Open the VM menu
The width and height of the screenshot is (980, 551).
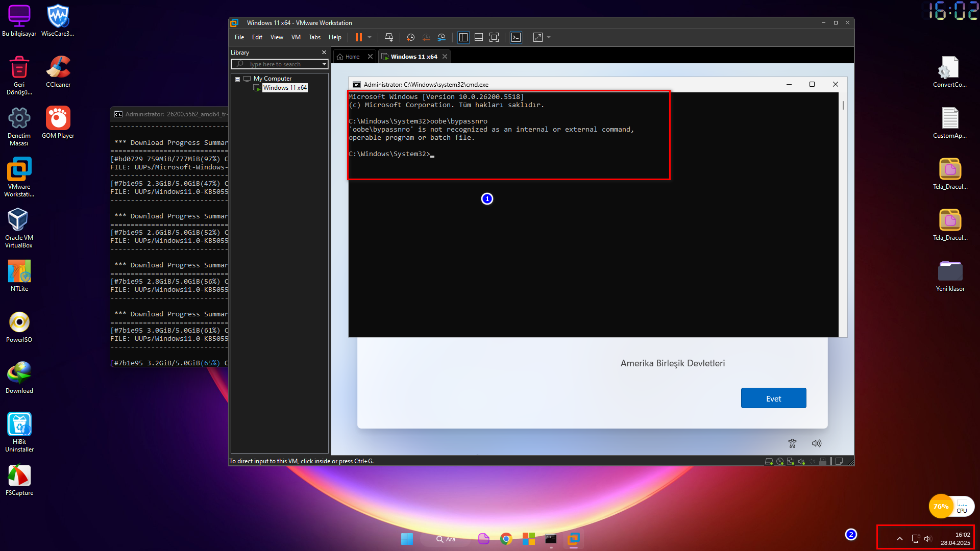pos(296,37)
